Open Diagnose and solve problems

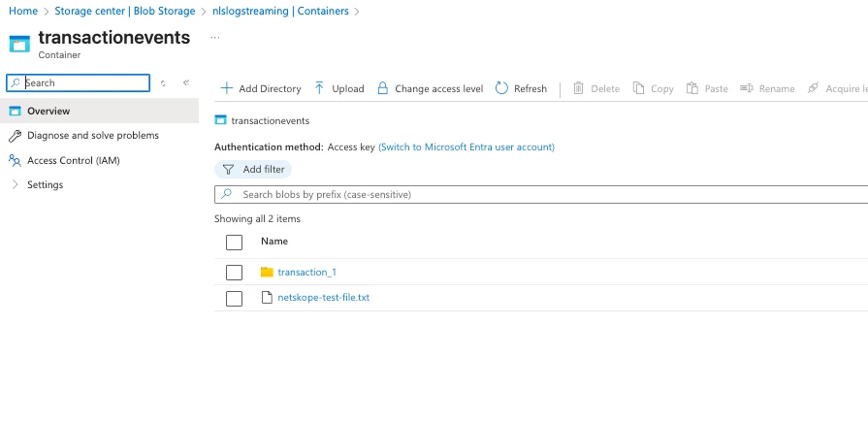(x=92, y=136)
